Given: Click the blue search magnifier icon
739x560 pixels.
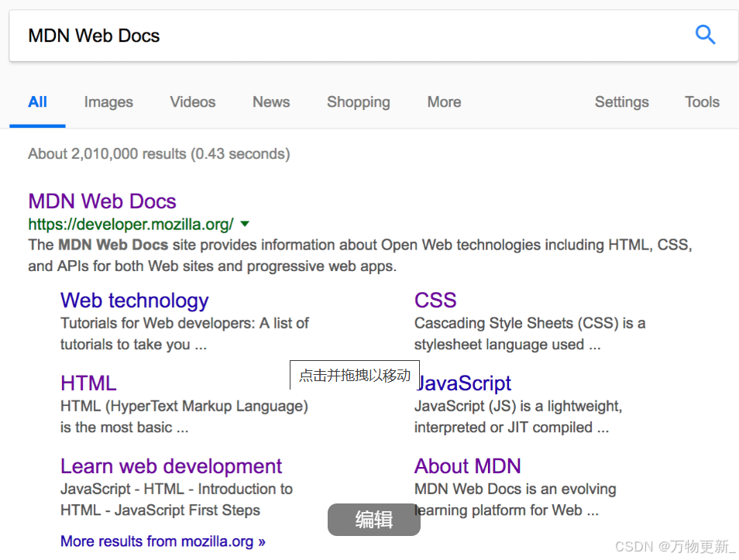Looking at the screenshot, I should [705, 35].
